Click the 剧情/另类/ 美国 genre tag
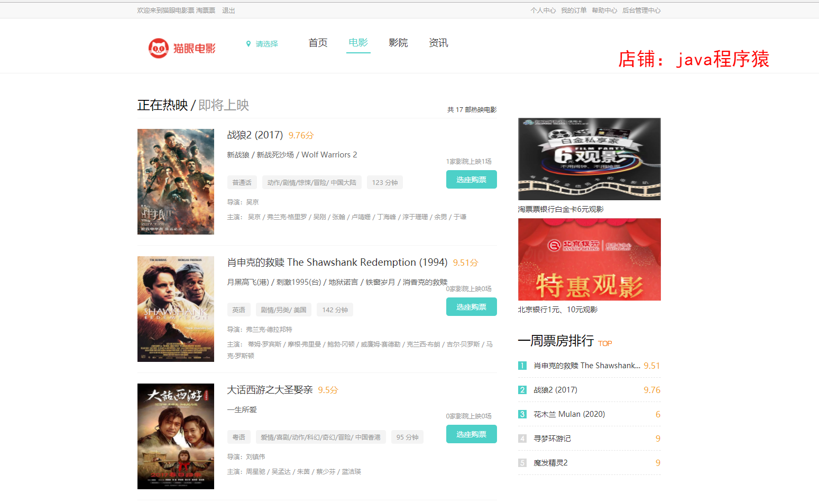Image resolution: width=819 pixels, height=504 pixels. tap(284, 310)
